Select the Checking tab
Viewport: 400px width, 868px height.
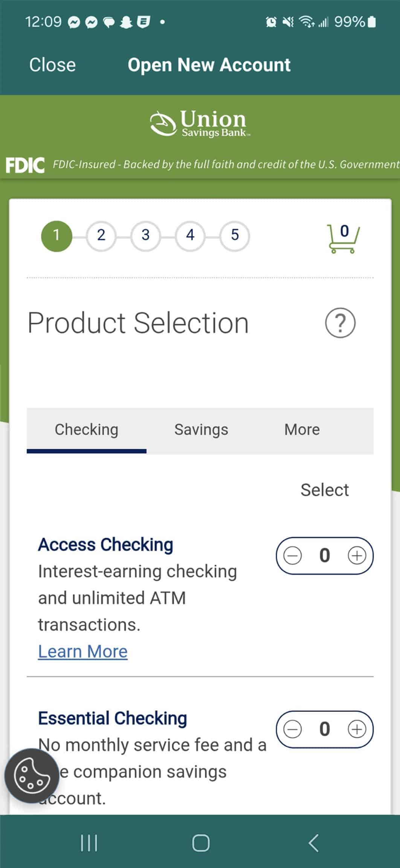pos(87,430)
